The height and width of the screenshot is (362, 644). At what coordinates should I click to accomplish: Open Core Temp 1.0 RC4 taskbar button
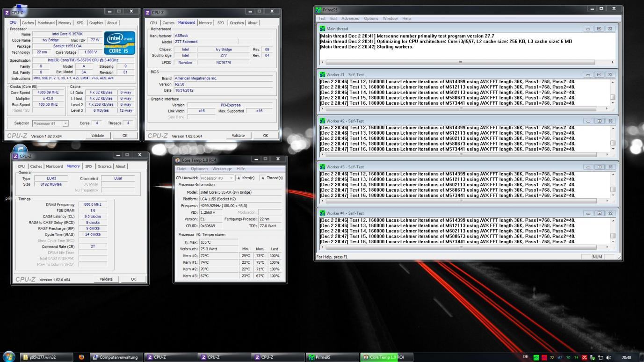[386, 357]
